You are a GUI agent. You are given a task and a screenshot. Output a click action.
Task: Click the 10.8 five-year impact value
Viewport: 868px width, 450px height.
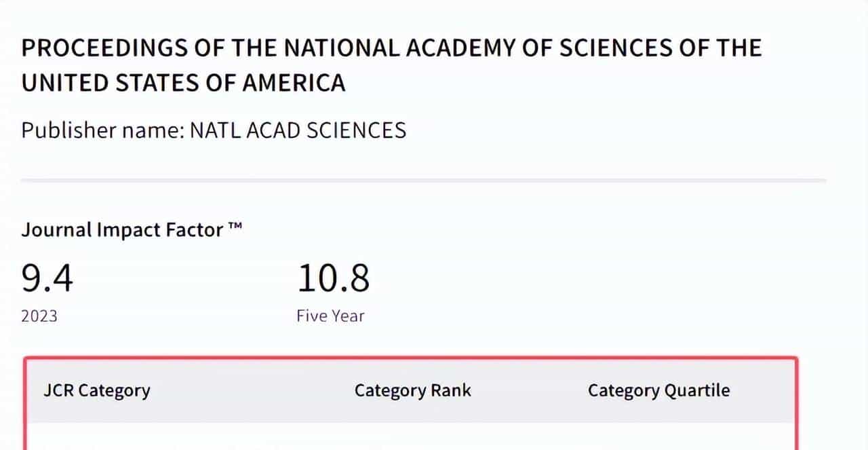pos(333,279)
